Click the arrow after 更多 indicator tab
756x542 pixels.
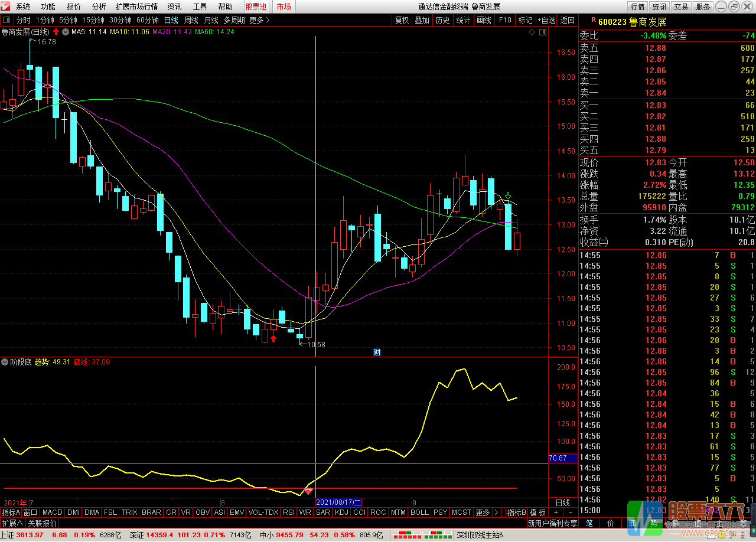click(496, 512)
